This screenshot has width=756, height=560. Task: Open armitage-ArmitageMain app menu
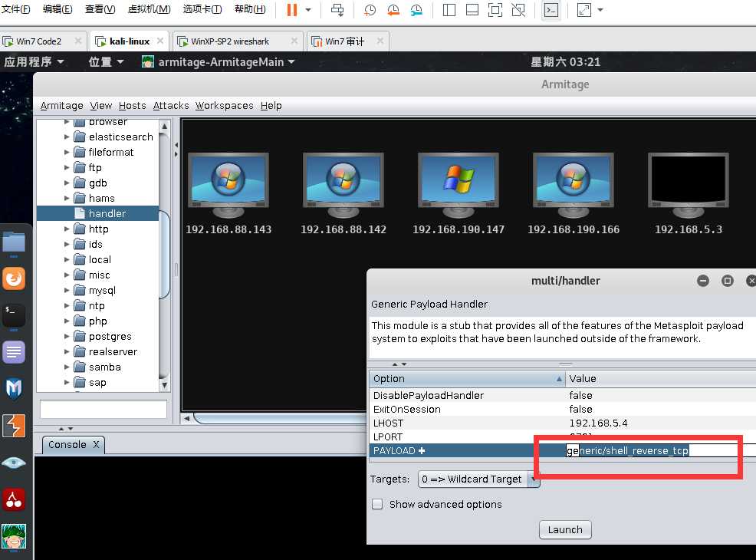(x=219, y=61)
